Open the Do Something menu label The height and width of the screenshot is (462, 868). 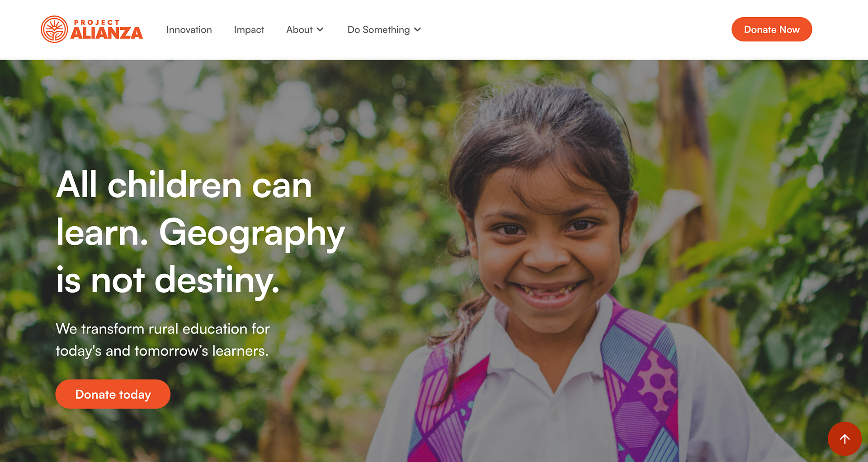(379, 30)
